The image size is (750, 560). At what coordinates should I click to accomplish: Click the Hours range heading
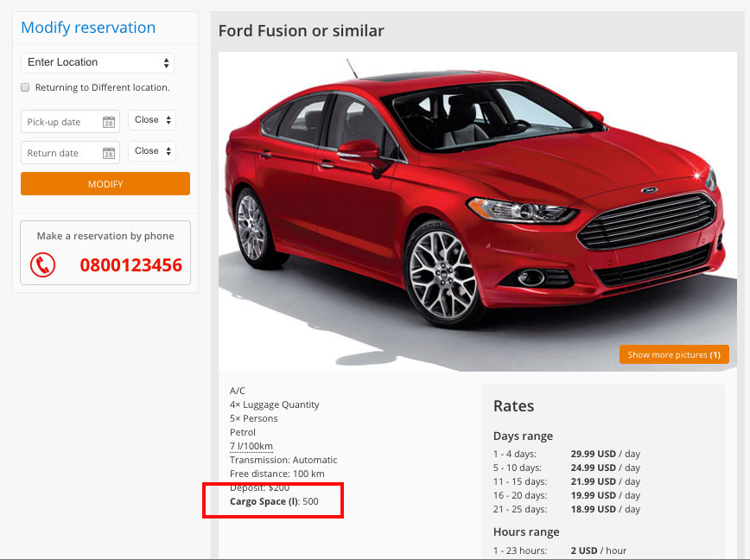(x=526, y=532)
